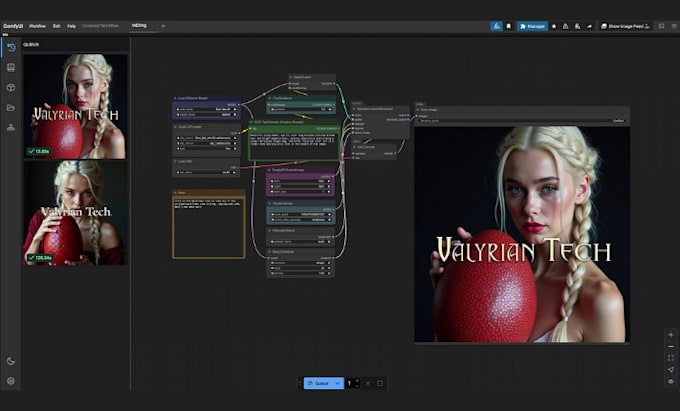Open the Workflows folder icon in sidebar
Screen dimensions: 680x411
click(x=11, y=107)
